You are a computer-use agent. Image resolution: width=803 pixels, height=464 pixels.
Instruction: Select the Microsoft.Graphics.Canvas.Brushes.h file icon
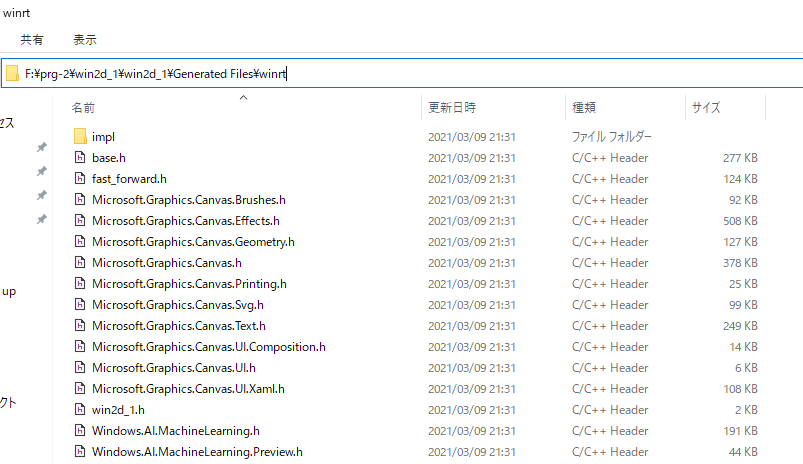point(80,200)
